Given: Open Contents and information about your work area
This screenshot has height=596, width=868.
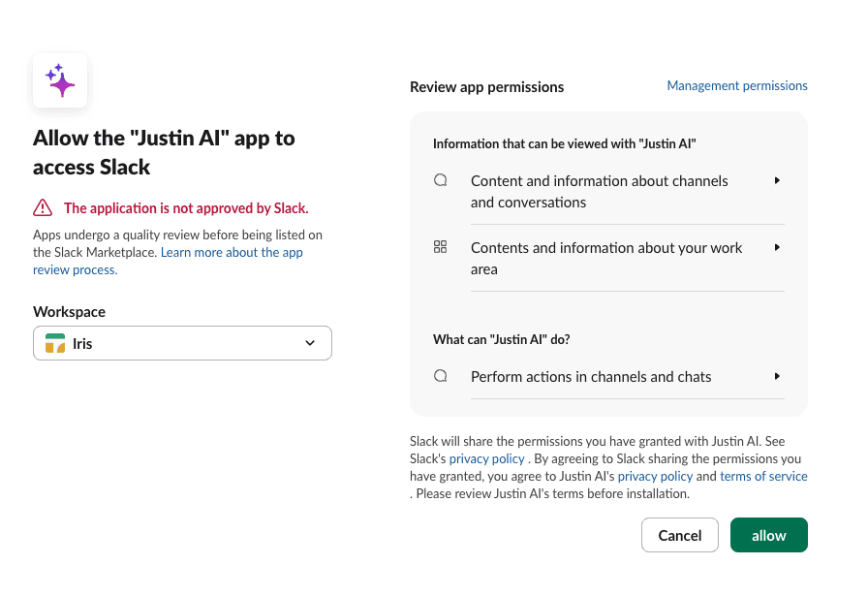Looking at the screenshot, I should click(x=609, y=258).
